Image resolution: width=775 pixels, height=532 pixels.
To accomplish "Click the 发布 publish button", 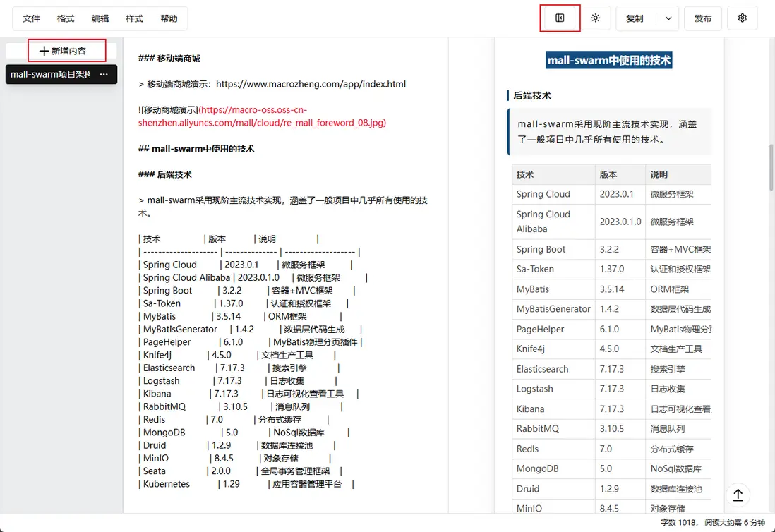I will tap(702, 18).
